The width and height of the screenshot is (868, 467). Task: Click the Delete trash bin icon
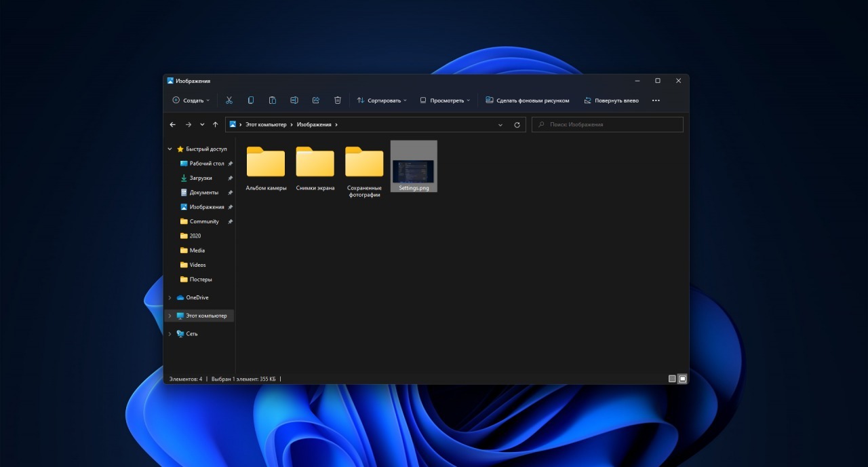[338, 100]
